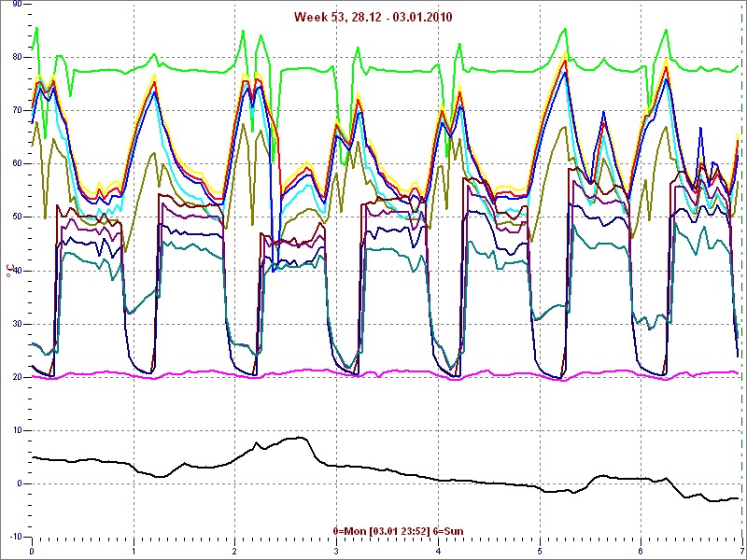This screenshot has height=560, width=747.
Task: Select the 80 tick label on the y-axis
Action: point(16,57)
